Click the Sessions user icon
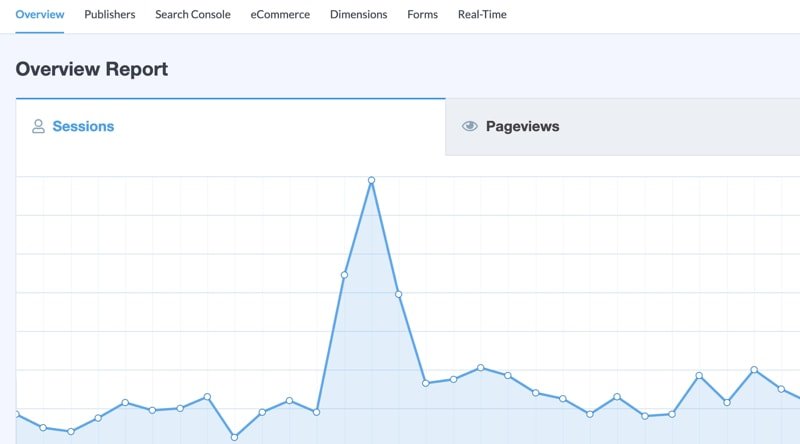Screen dimensions: 800x444 [x=38, y=126]
